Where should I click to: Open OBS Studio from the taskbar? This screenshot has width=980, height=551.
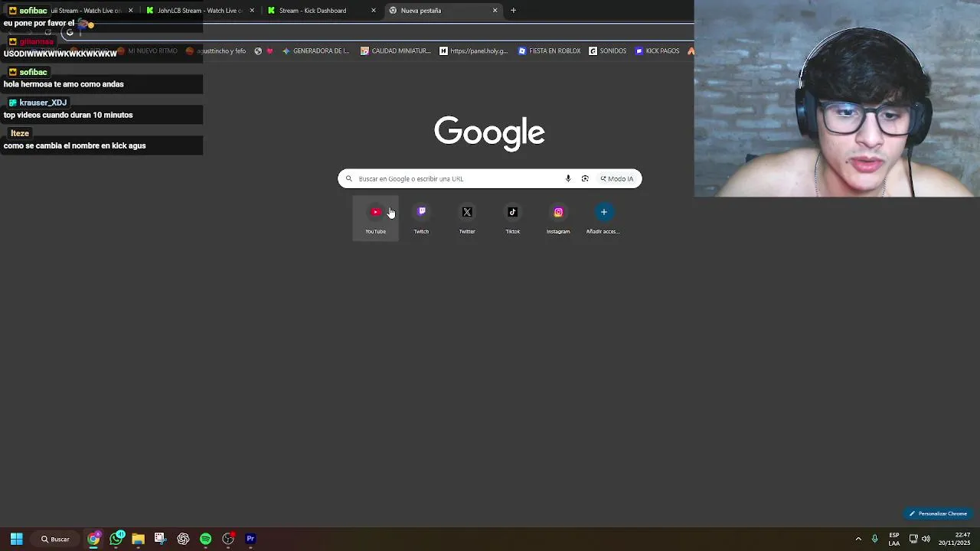[x=228, y=539]
